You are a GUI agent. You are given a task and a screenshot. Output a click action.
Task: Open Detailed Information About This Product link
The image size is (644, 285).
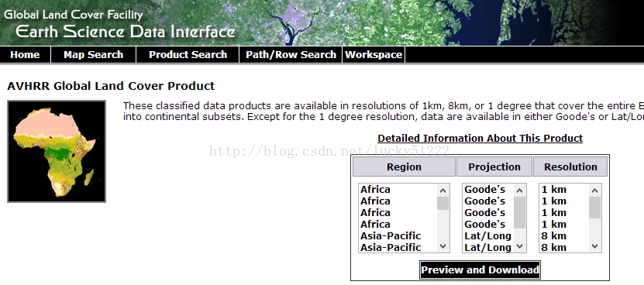(x=480, y=139)
